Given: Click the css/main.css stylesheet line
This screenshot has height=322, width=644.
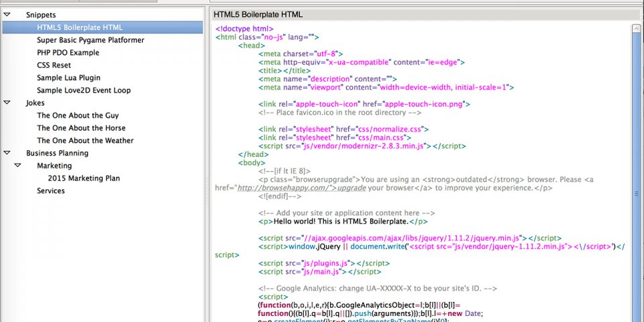Looking at the screenshot, I should 335,138.
